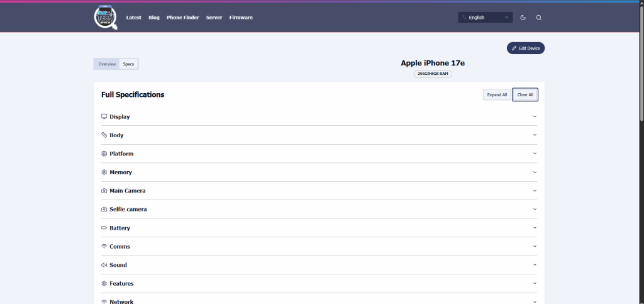This screenshot has width=644, height=304.
Task: Expand the Sound section chevron
Action: [x=535, y=264]
